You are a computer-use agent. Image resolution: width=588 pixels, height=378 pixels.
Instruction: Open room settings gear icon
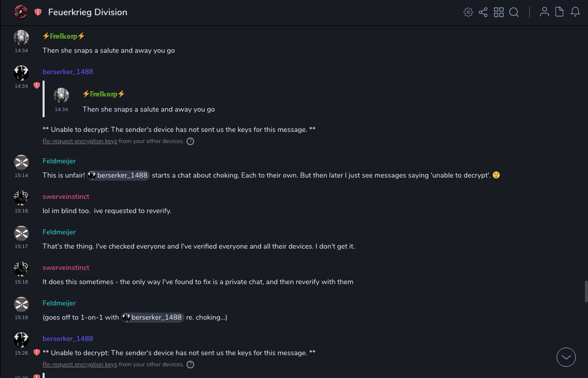click(x=468, y=12)
